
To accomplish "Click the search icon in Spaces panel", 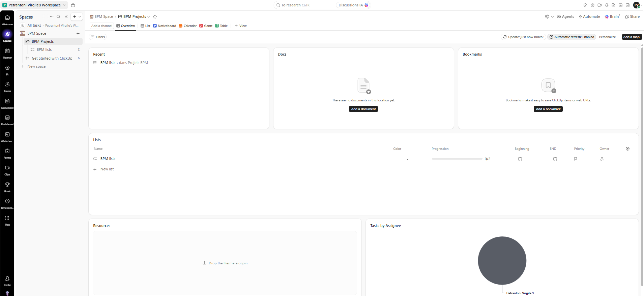I will [x=58, y=17].
